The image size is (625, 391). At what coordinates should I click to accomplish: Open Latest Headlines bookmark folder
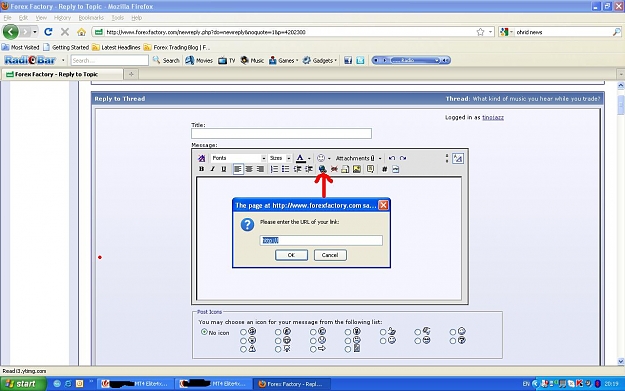point(116,47)
